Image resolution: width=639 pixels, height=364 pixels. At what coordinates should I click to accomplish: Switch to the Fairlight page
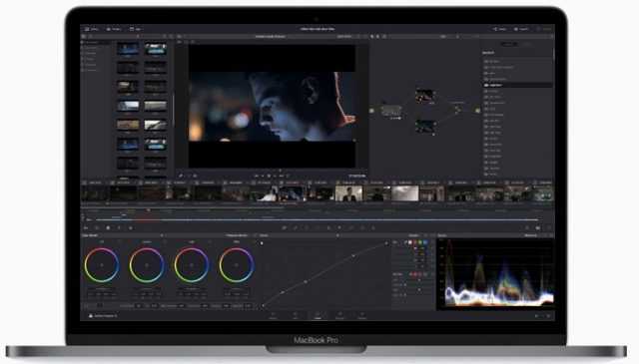tap(339, 315)
